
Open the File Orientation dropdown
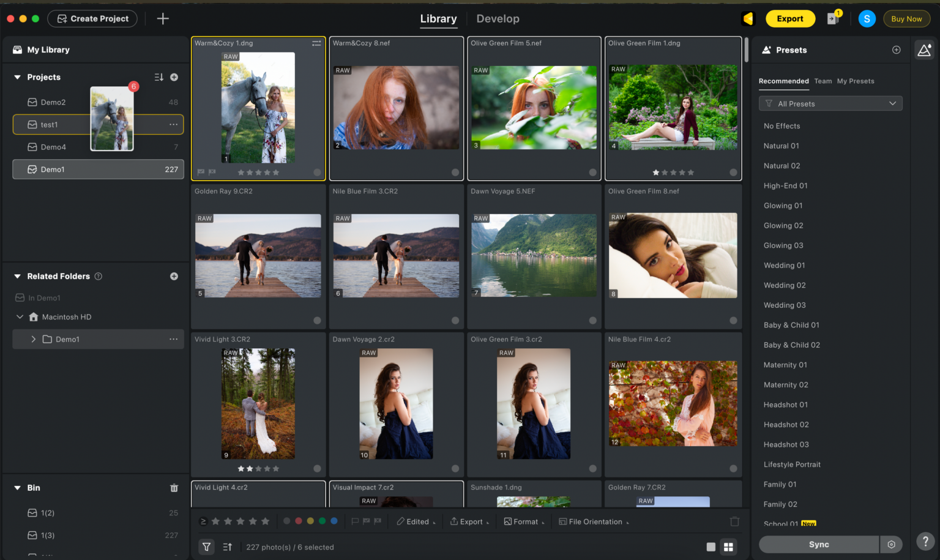592,521
